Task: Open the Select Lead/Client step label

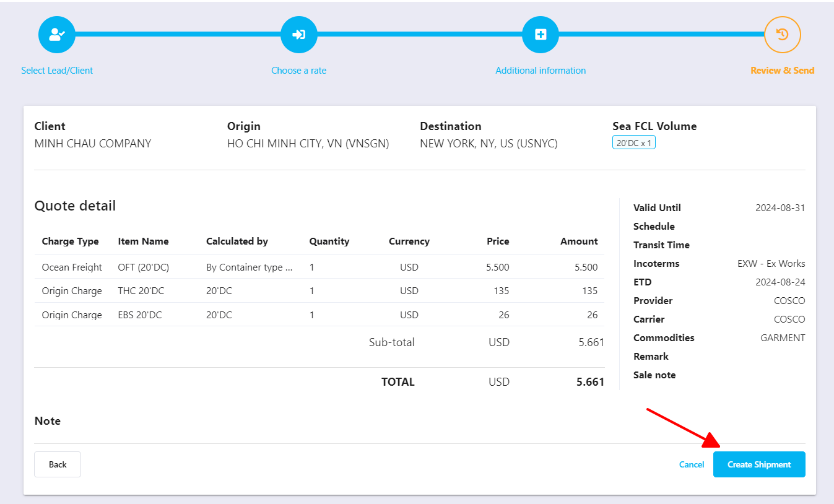Action: [57, 71]
